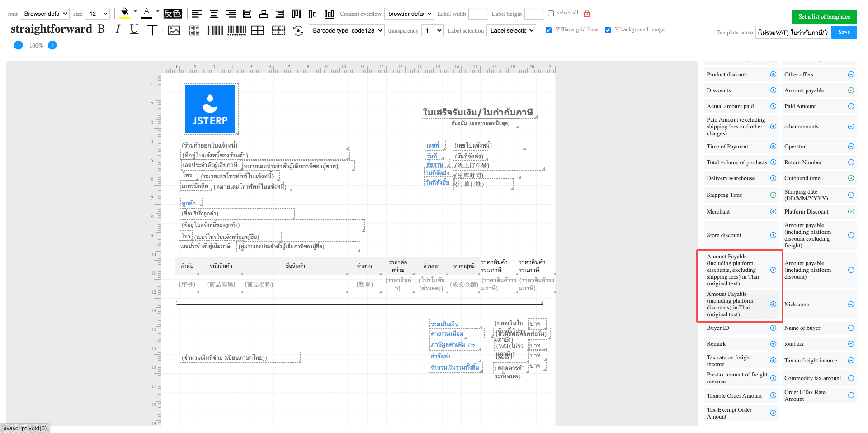Click the 'straightforward' text style
868x433 pixels.
52,29
